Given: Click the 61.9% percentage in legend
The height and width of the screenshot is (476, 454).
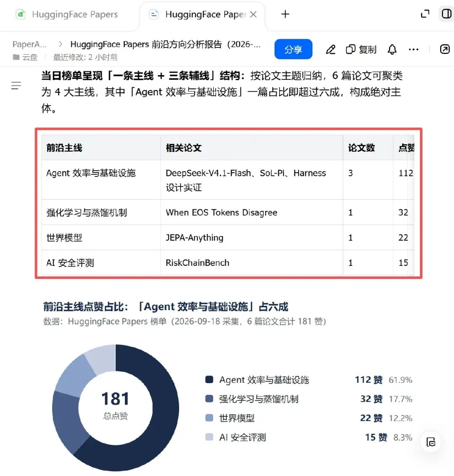Looking at the screenshot, I should click(401, 380).
